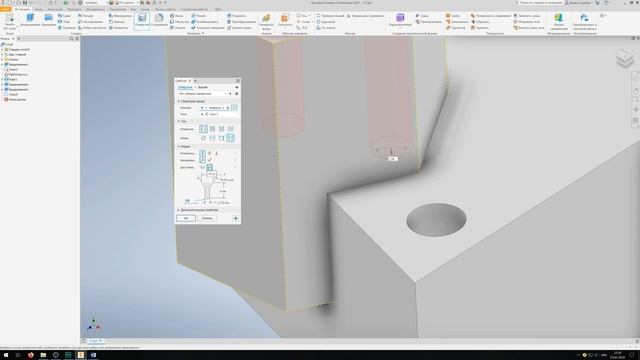
Task: Open the Windows Start menu
Action: pos(6,355)
